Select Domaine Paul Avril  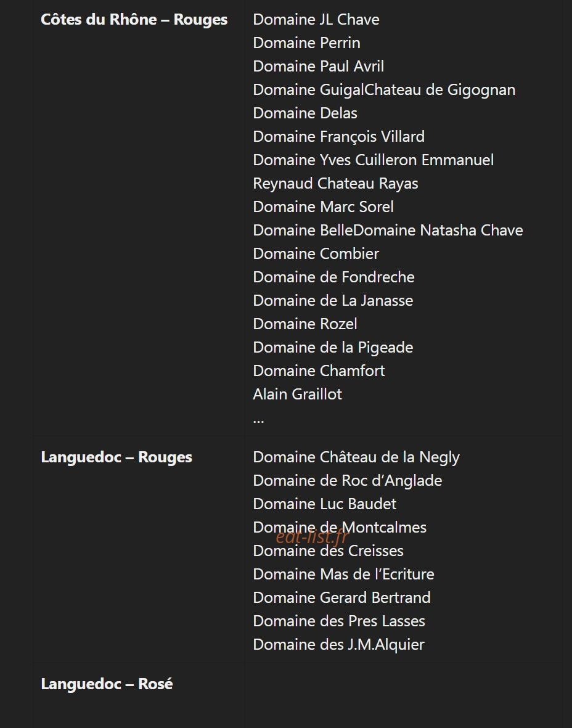[319, 67]
